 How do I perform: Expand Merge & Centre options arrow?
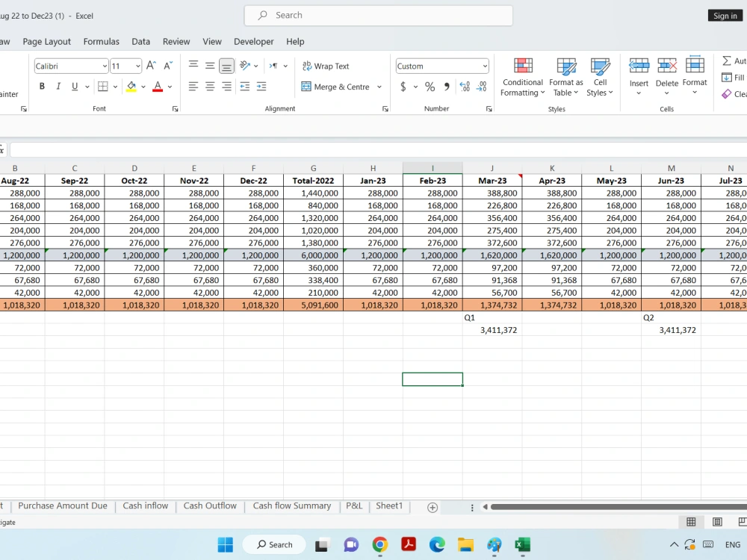[x=379, y=87]
